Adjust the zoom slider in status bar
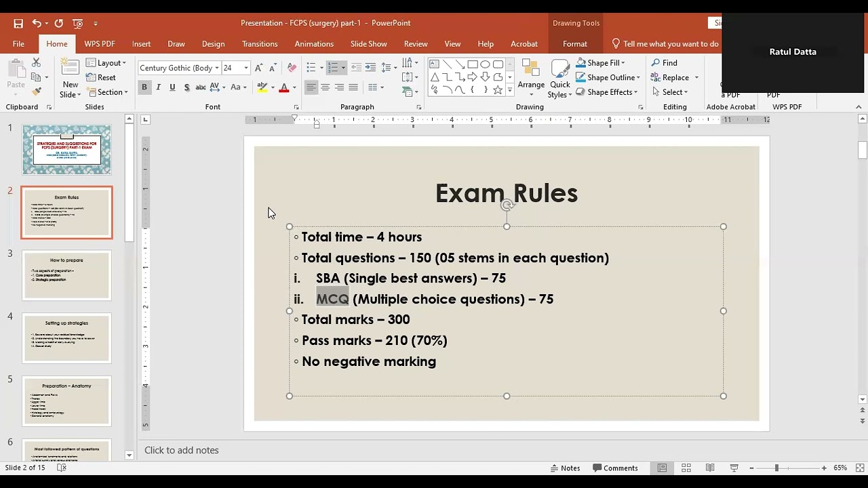Viewport: 868px width, 488px height. (x=777, y=468)
